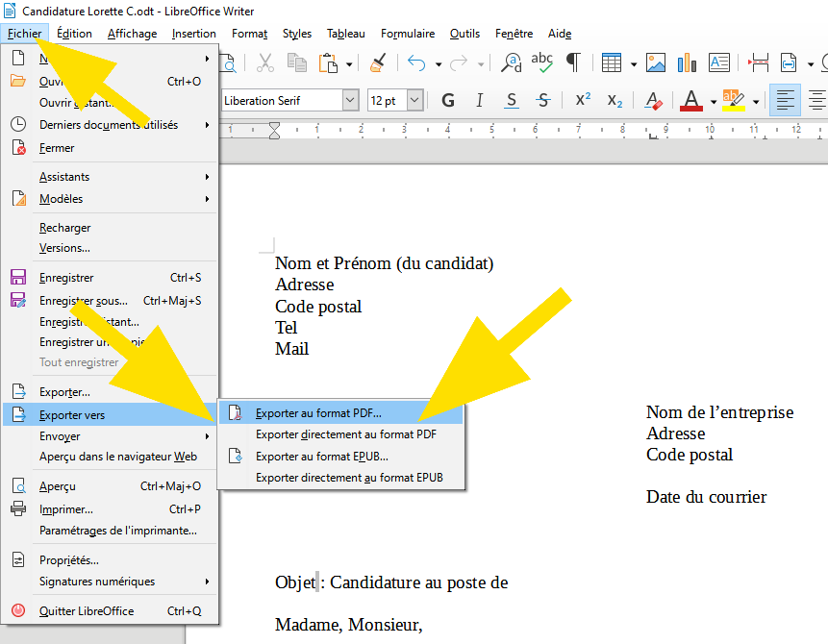Open the Format menu
The image size is (828, 644).
pyautogui.click(x=249, y=34)
